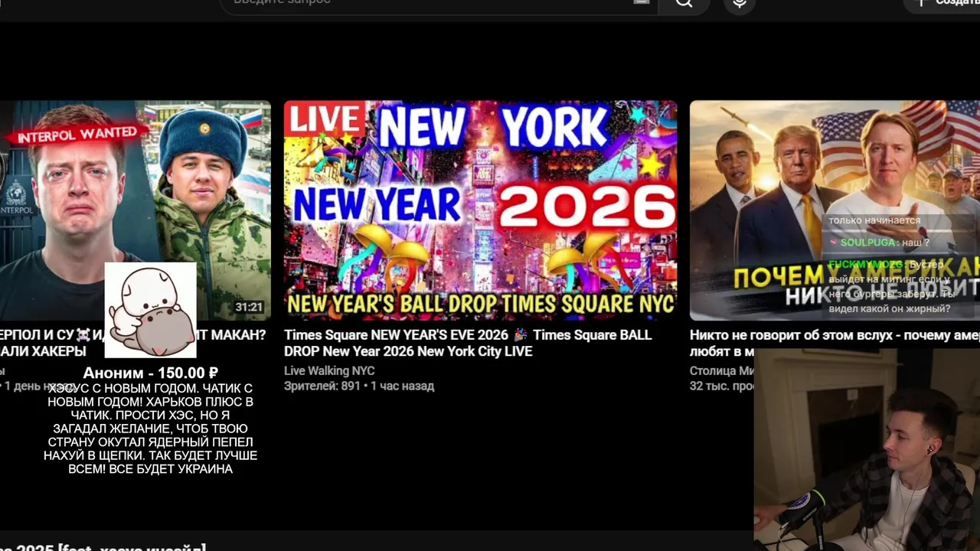
Task: Open the Interpol Wanted video thumbnail
Action: click(x=135, y=210)
